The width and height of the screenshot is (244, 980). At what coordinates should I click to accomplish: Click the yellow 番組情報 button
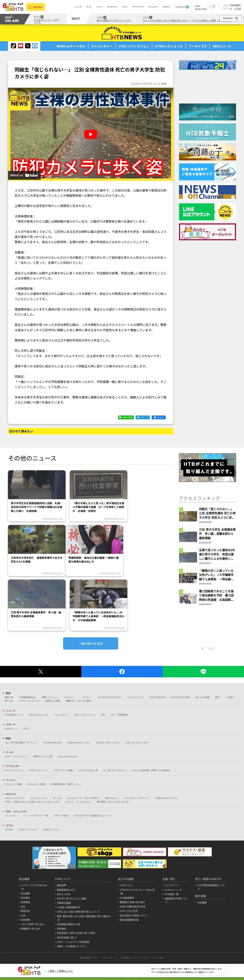(35, 7)
